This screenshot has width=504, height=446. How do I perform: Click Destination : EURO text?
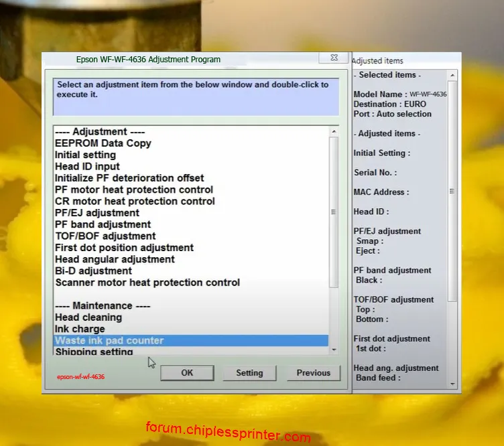pos(389,104)
